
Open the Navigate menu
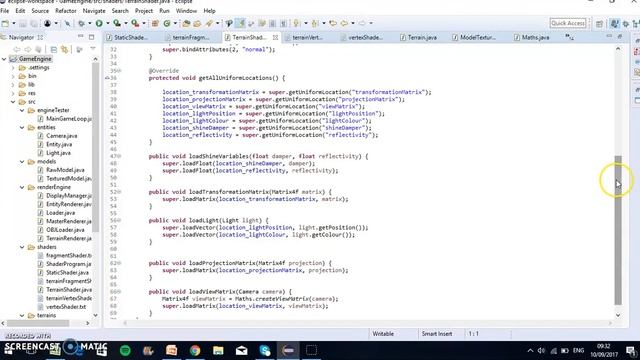(94, 11)
